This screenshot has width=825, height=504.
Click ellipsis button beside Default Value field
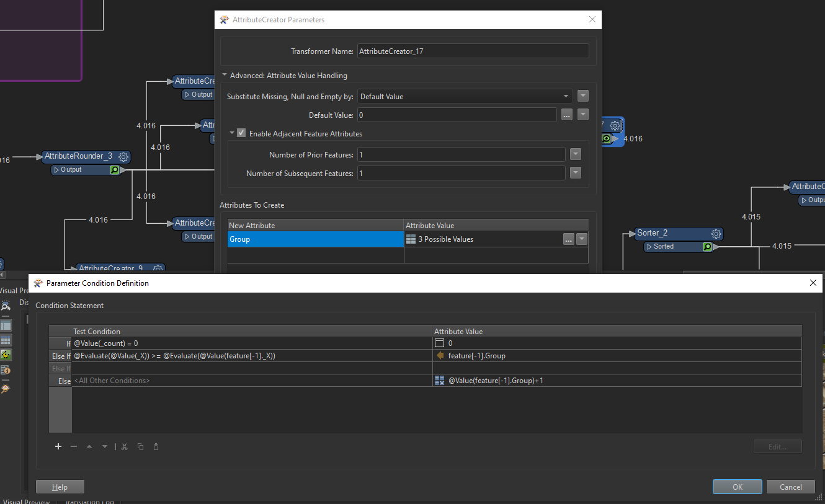pyautogui.click(x=566, y=115)
